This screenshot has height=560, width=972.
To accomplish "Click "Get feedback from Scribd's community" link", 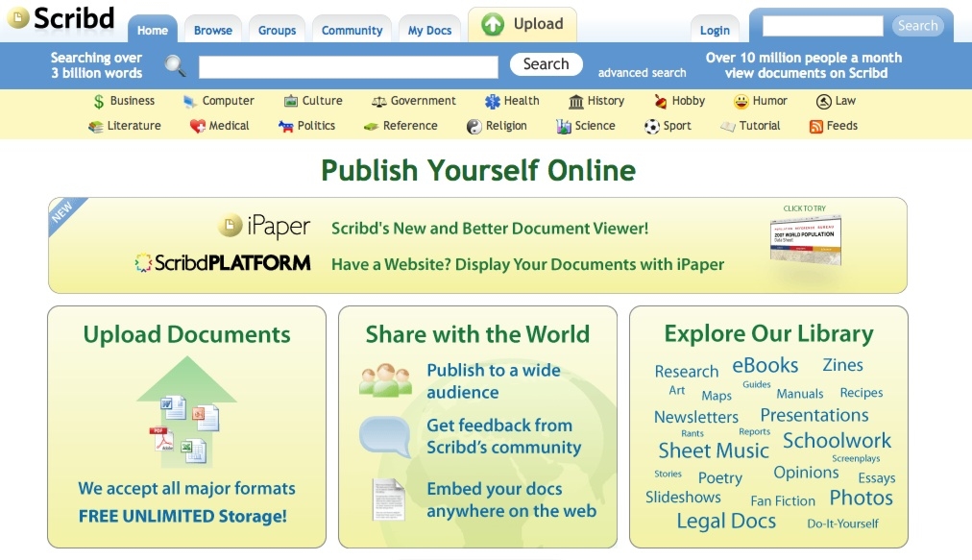I will point(504,436).
